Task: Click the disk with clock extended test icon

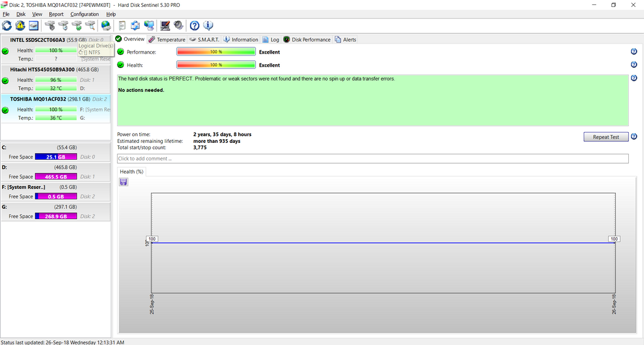Action: (64, 25)
